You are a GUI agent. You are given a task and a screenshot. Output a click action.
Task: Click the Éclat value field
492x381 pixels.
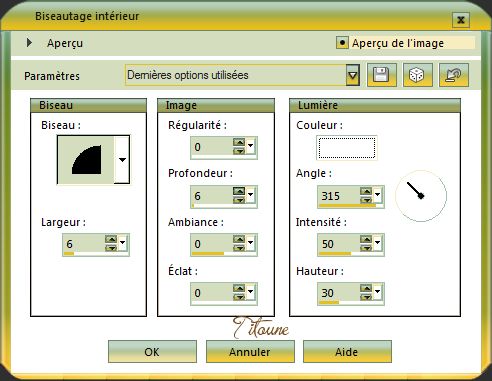pyautogui.click(x=212, y=293)
